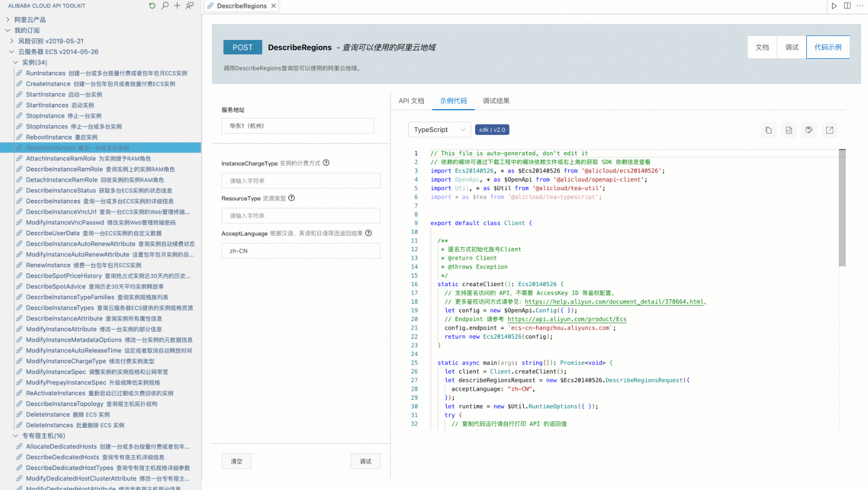Viewport: 868px width, 490px height.
Task: Open the help.aliyun.com document link in code
Action: pos(614,302)
